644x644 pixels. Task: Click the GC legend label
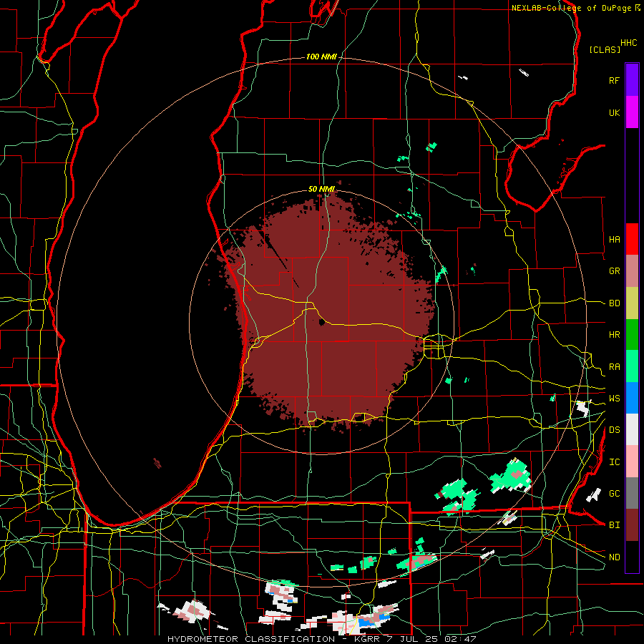pyautogui.click(x=614, y=494)
